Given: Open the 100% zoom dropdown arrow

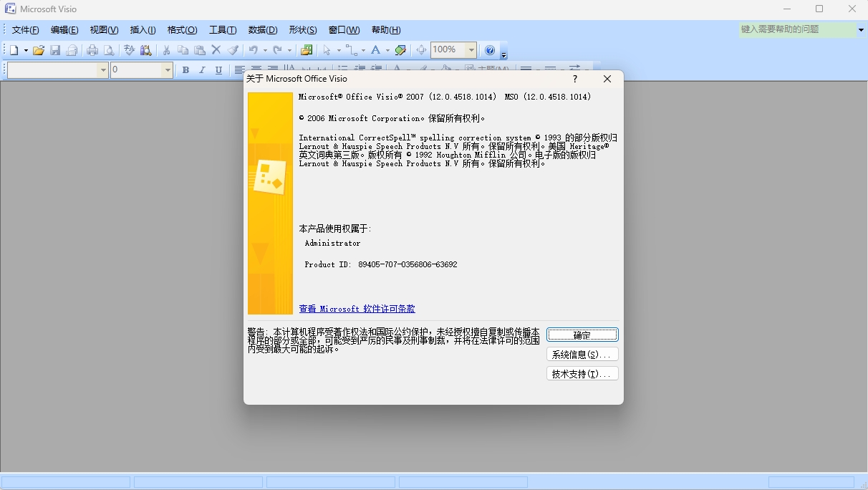Looking at the screenshot, I should coord(471,50).
